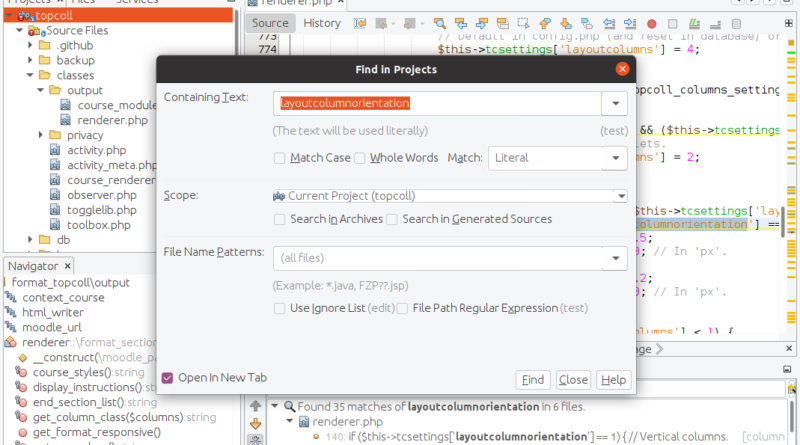Image resolution: width=800 pixels, height=445 pixels.
Task: Enable Whole Words checkbox
Action: (x=360, y=158)
